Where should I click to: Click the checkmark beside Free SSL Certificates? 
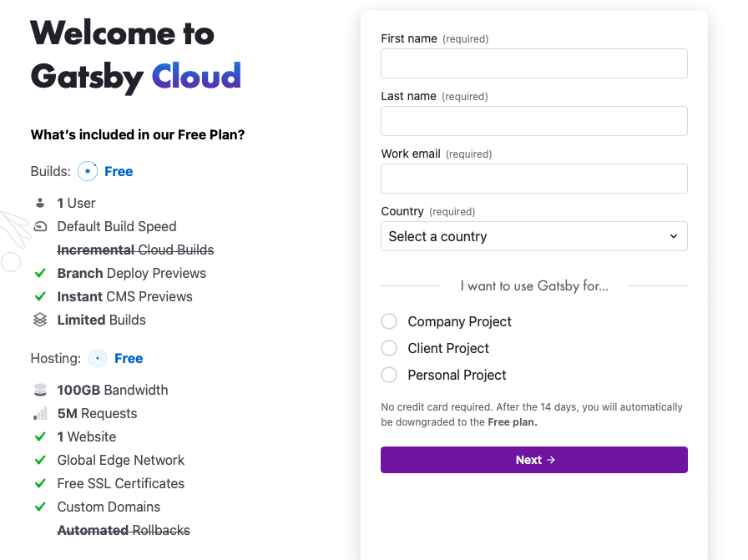pos(40,483)
